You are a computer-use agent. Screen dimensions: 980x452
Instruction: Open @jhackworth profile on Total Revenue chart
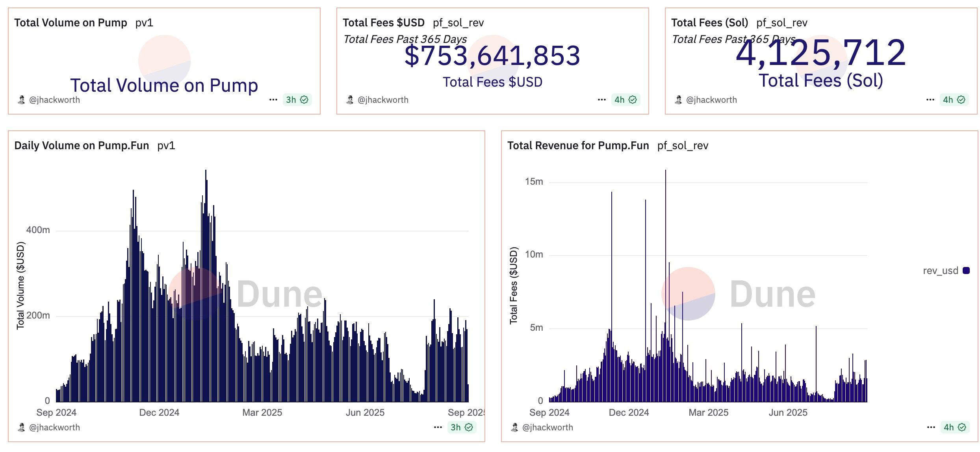click(x=548, y=428)
